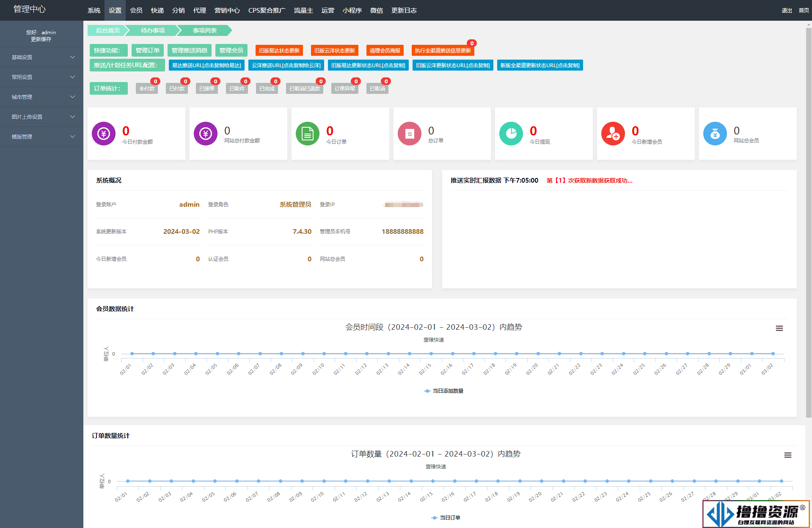Viewport: 812px width, 528px height.
Task: Click the teal pie chart icon for 今日提现
Action: coord(511,134)
